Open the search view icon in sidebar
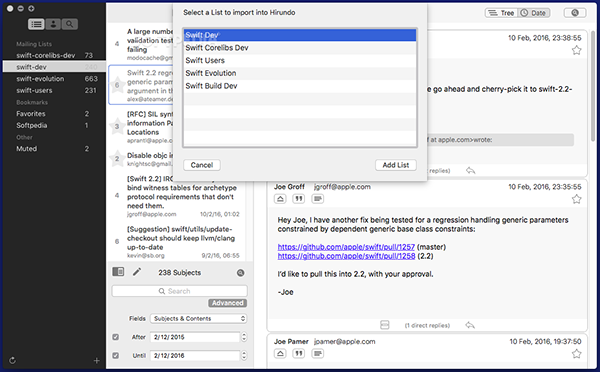 point(69,24)
